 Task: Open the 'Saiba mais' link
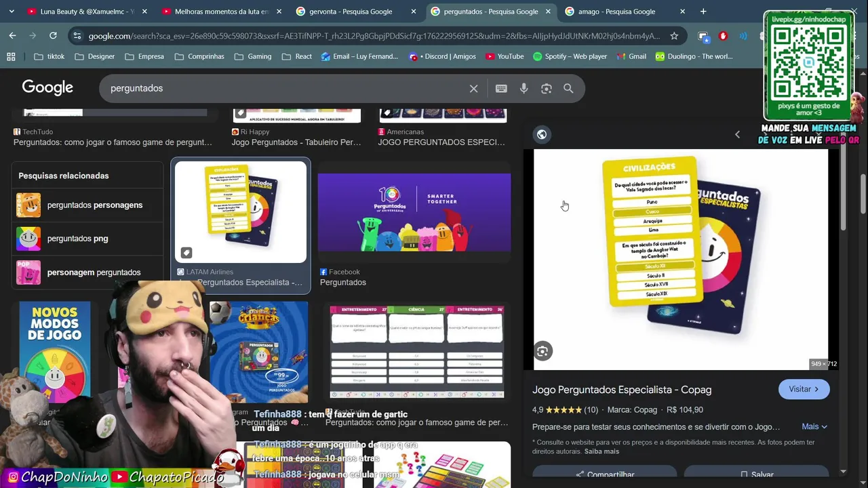click(x=601, y=451)
